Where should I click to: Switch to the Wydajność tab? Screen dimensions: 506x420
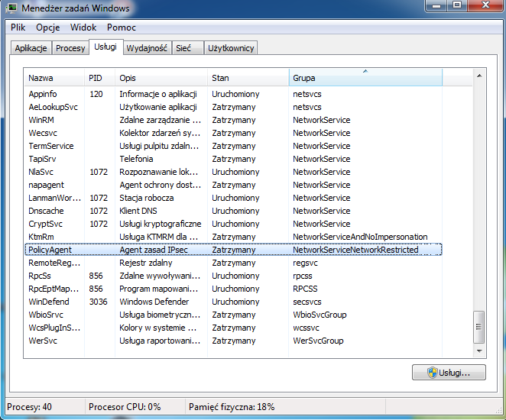pos(147,48)
